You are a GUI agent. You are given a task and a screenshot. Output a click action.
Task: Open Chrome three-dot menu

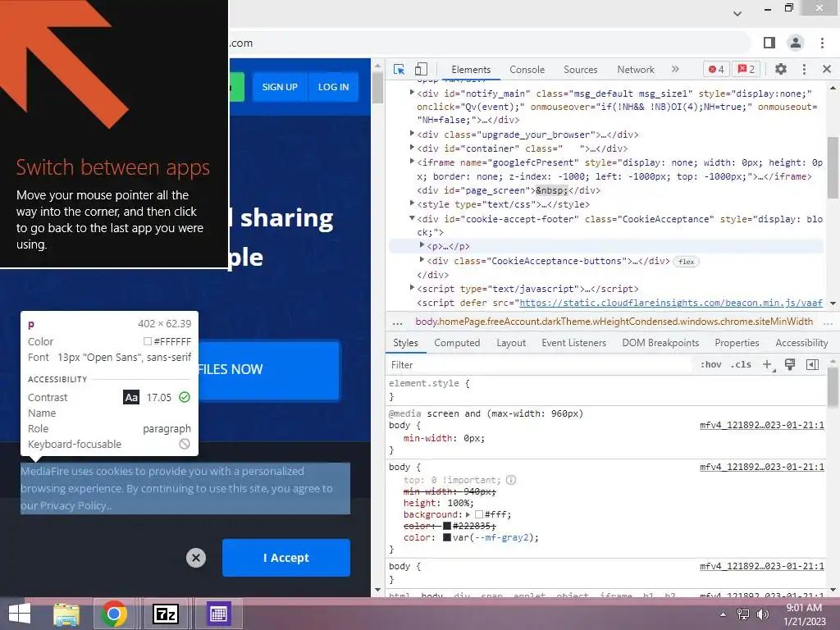pyautogui.click(x=822, y=43)
